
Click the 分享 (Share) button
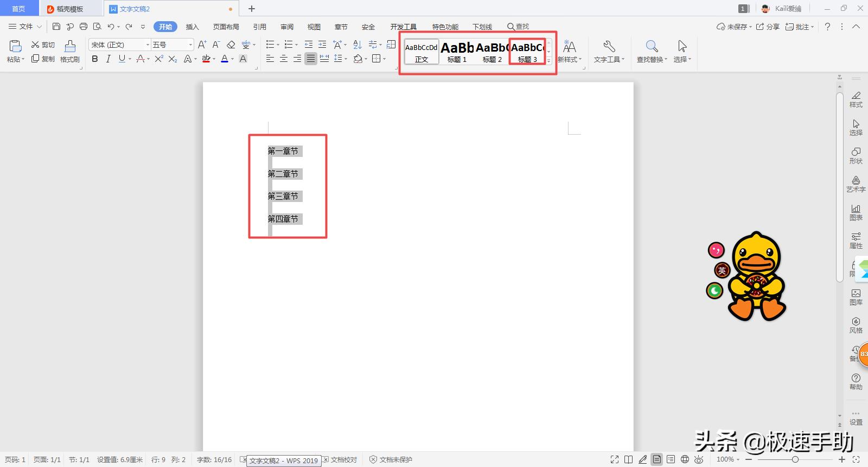click(768, 27)
